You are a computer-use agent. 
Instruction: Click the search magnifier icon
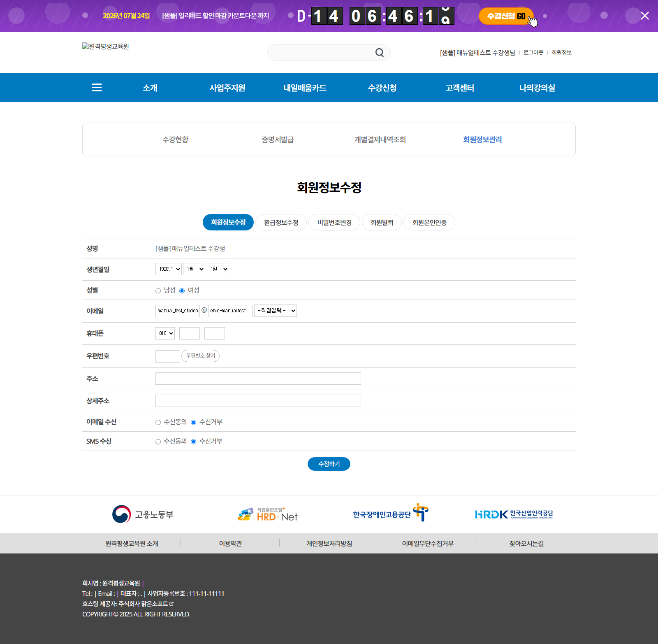point(379,53)
